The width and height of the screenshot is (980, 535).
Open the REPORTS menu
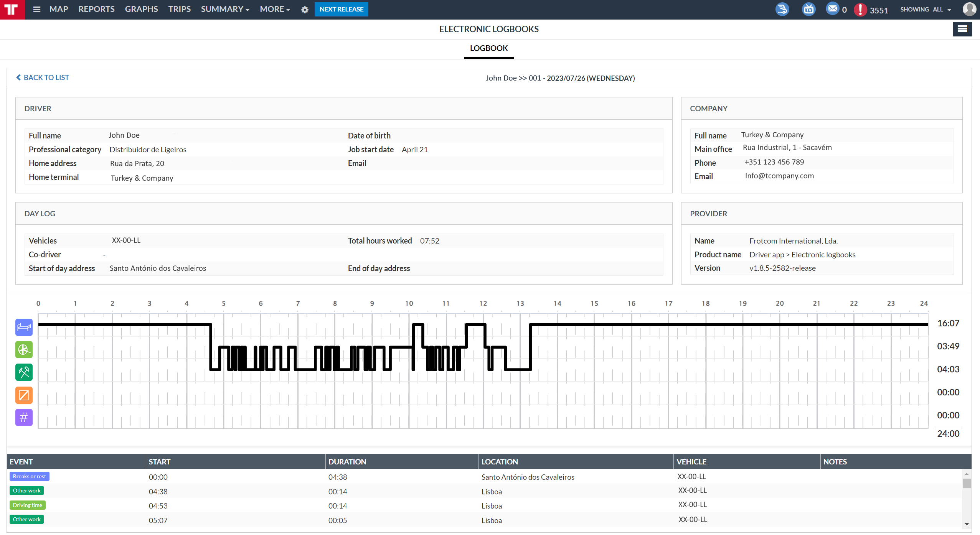(96, 9)
